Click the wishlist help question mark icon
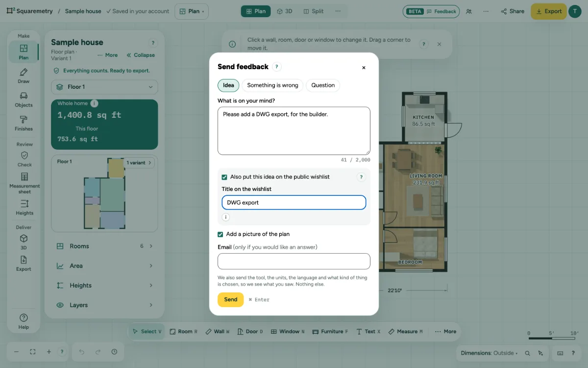The width and height of the screenshot is (588, 368). [x=361, y=177]
